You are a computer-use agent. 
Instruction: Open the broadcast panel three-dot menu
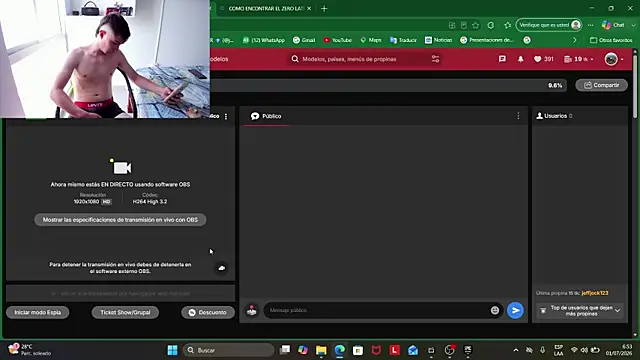click(x=226, y=116)
